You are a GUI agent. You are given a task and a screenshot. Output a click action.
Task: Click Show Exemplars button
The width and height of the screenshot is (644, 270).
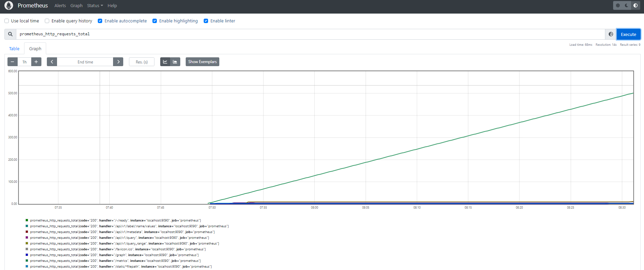click(x=202, y=62)
